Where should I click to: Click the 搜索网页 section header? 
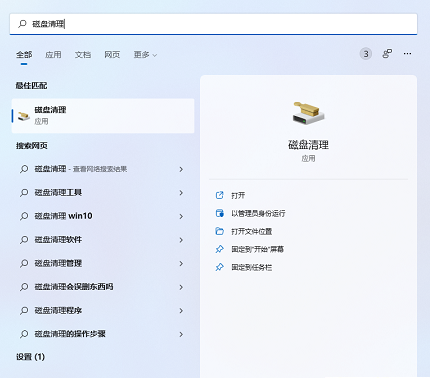click(x=32, y=146)
